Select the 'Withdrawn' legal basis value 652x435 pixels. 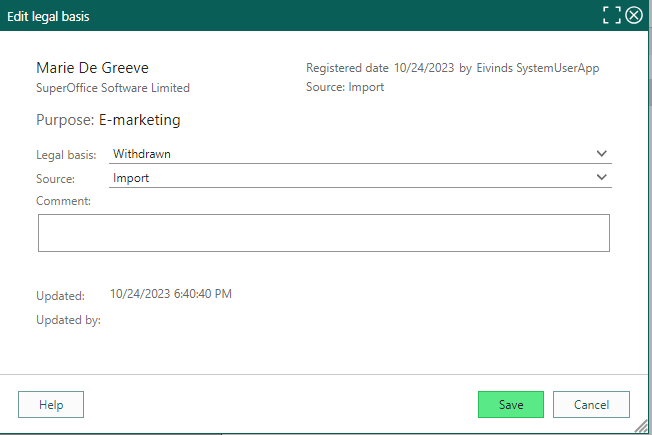[141, 154]
